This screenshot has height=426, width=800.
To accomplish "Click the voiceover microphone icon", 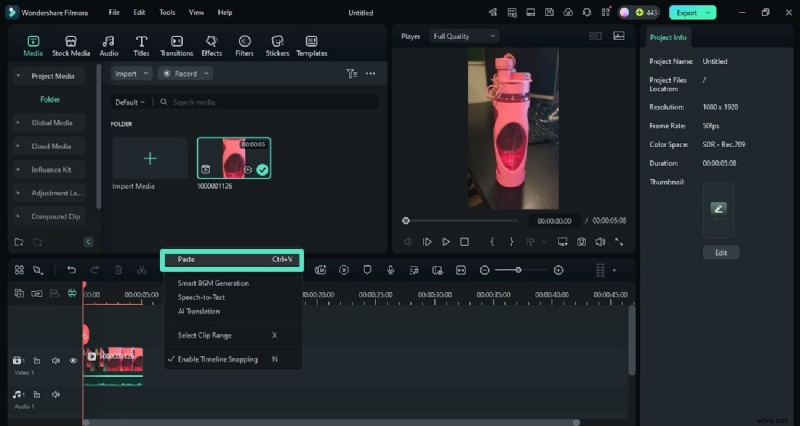I will (390, 270).
